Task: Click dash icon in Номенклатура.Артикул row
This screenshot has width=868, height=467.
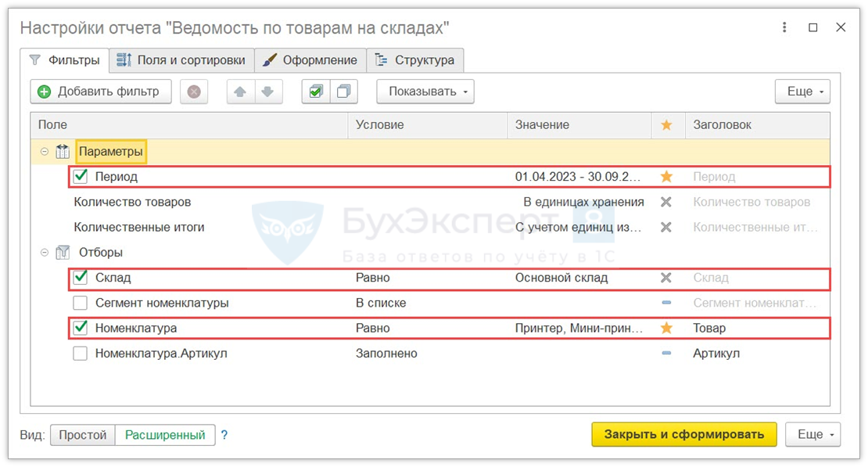Action: coord(666,354)
